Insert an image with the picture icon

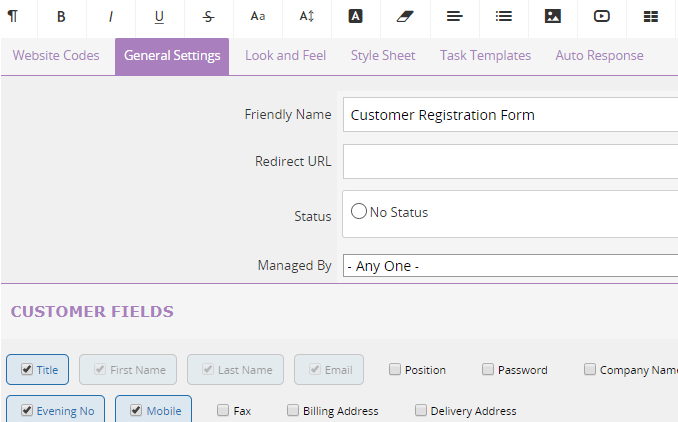pyautogui.click(x=553, y=16)
